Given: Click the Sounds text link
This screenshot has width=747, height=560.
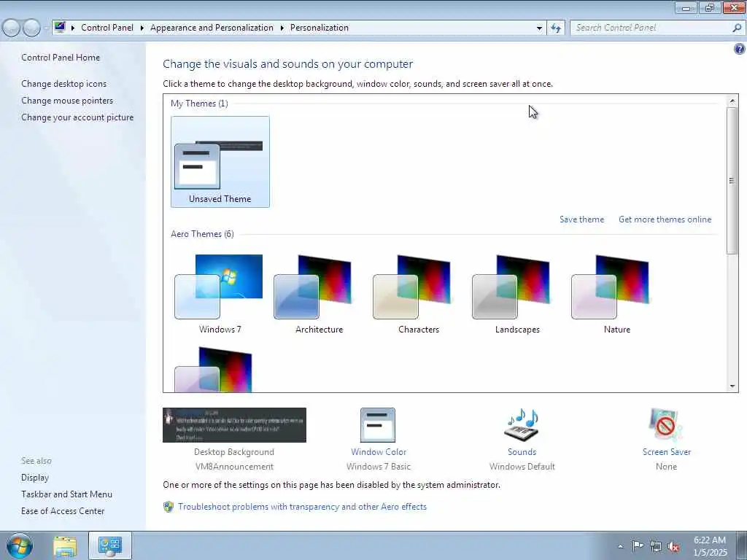Looking at the screenshot, I should point(522,452).
